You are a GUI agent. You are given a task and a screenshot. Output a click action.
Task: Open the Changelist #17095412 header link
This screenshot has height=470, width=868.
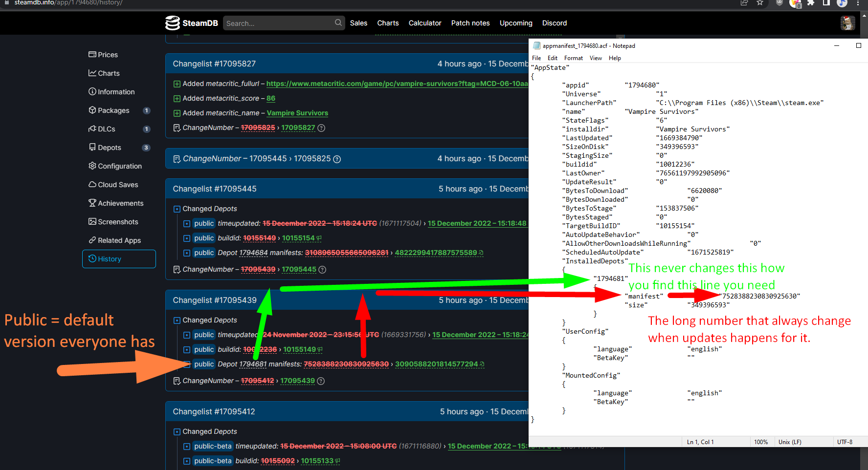coord(214,412)
